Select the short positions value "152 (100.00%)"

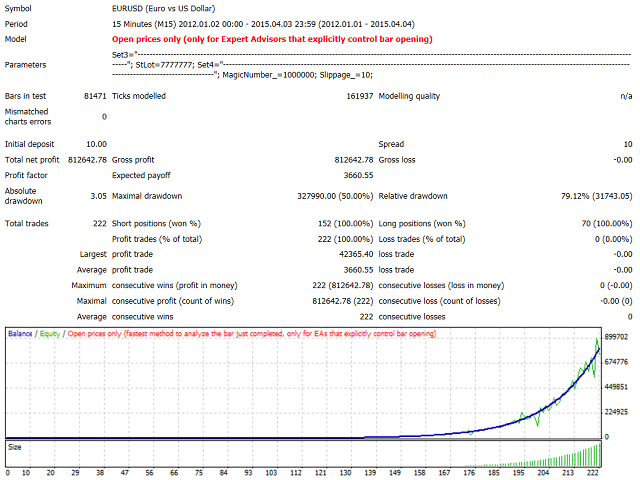[x=345, y=224]
